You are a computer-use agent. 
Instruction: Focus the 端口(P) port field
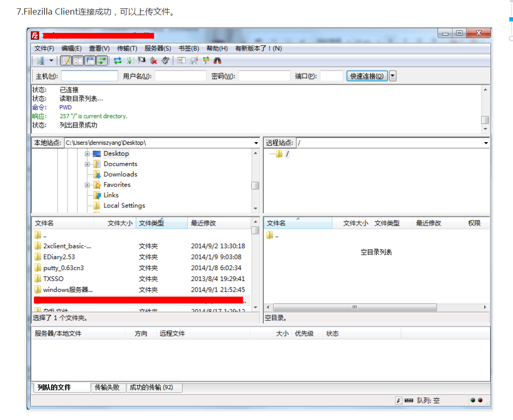(x=331, y=76)
